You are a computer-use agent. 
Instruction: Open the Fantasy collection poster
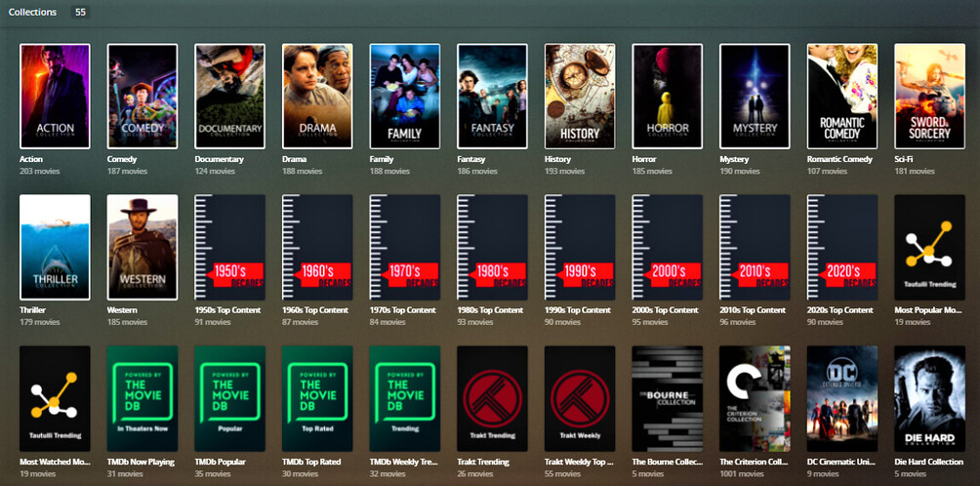click(x=493, y=97)
